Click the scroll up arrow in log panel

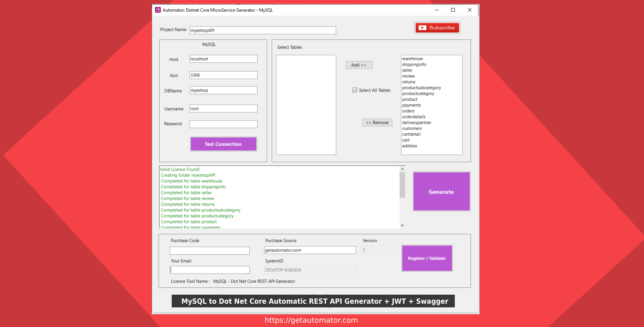click(402, 169)
